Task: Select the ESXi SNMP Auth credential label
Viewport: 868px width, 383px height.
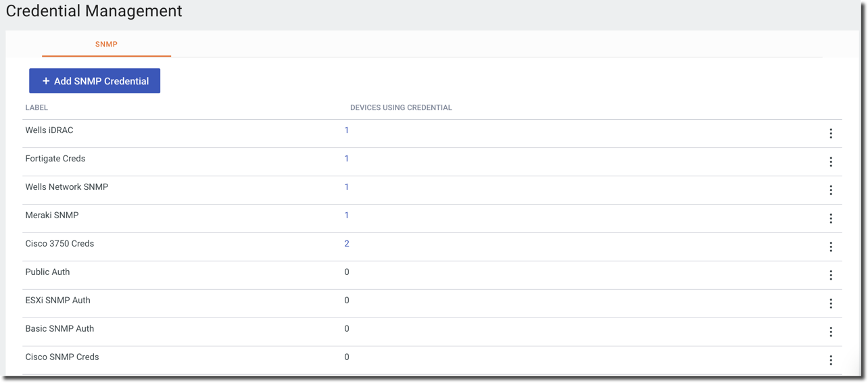Action: 57,301
